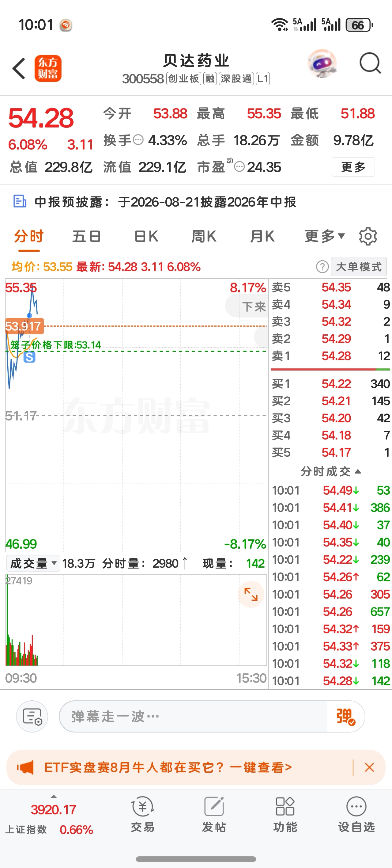The width and height of the screenshot is (392, 868).
Task: Tap the large 54.28 current price
Action: click(41, 118)
